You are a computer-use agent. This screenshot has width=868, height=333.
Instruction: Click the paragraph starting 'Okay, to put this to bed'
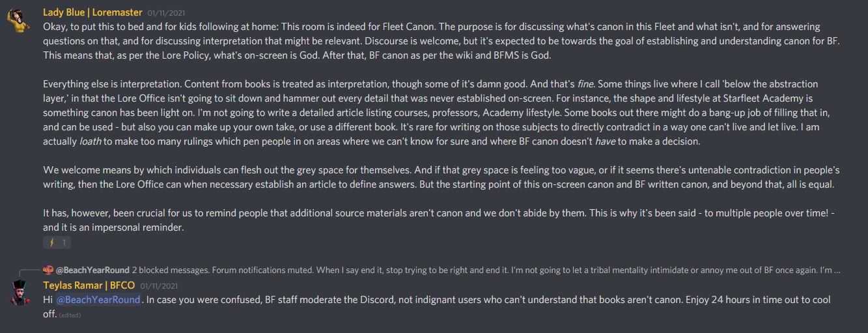pyautogui.click(x=441, y=41)
